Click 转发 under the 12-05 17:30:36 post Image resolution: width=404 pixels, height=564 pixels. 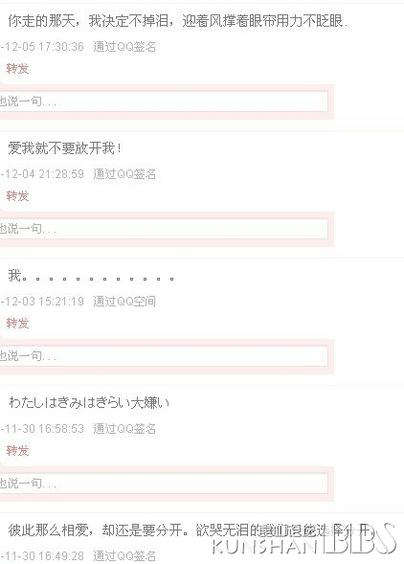tap(17, 69)
